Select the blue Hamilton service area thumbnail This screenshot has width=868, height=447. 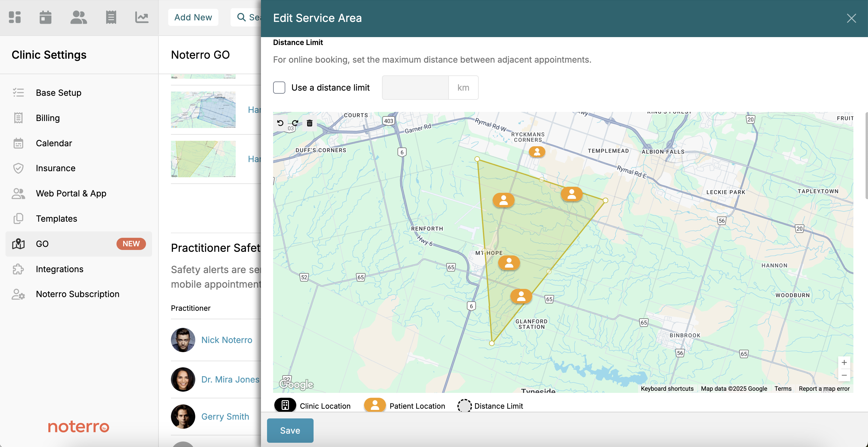pos(203,110)
